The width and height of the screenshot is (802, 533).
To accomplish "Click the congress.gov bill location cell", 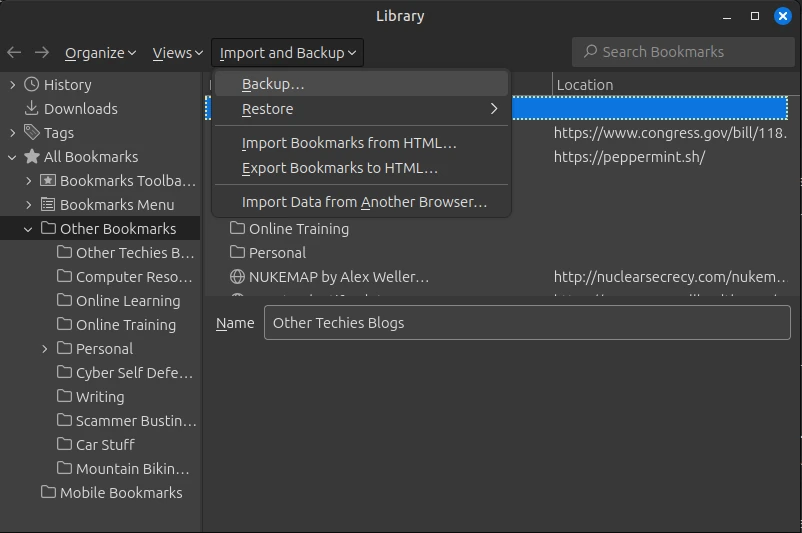I will 671,133.
